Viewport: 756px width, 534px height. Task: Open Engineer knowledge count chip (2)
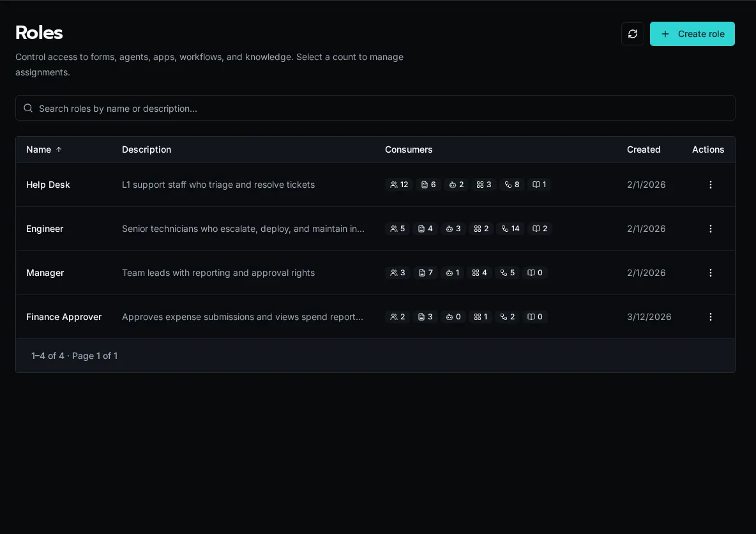pos(540,229)
